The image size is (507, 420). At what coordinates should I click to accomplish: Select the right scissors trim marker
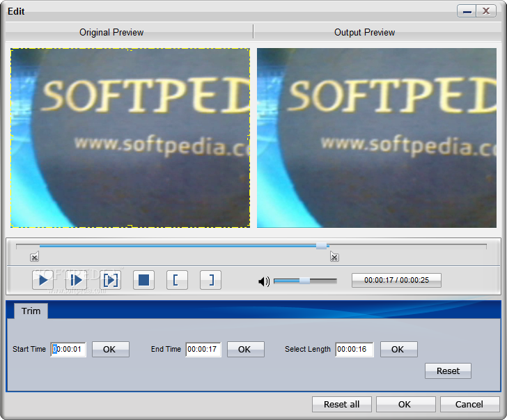(334, 257)
